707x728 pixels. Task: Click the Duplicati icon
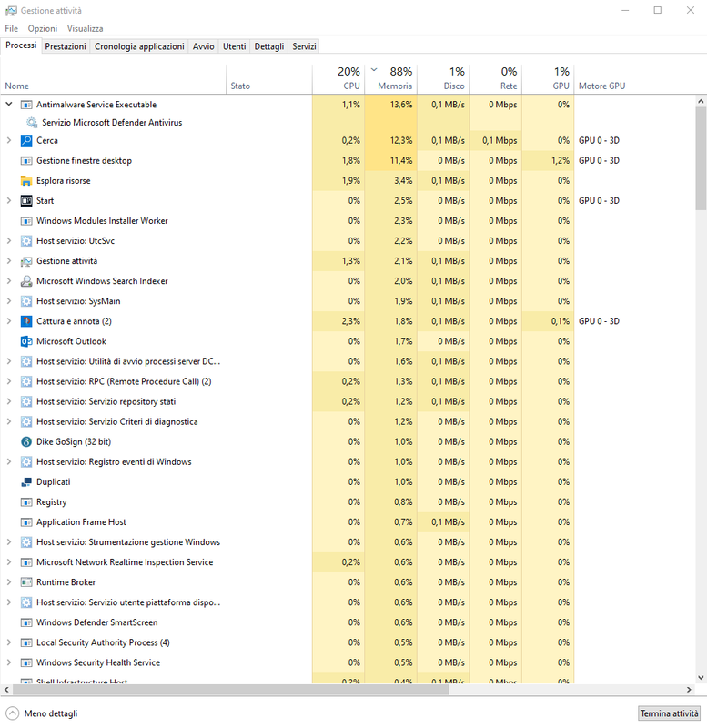[x=26, y=482]
